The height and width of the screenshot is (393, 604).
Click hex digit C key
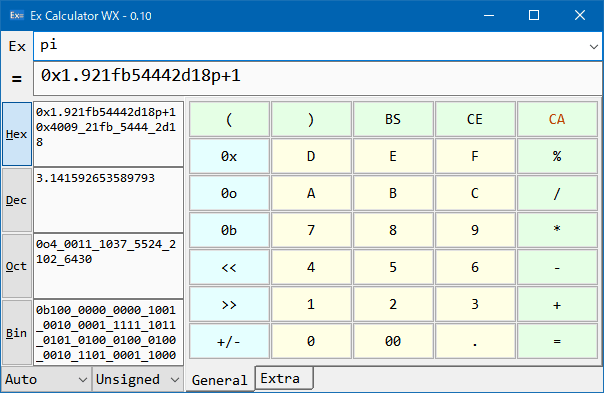pyautogui.click(x=475, y=193)
